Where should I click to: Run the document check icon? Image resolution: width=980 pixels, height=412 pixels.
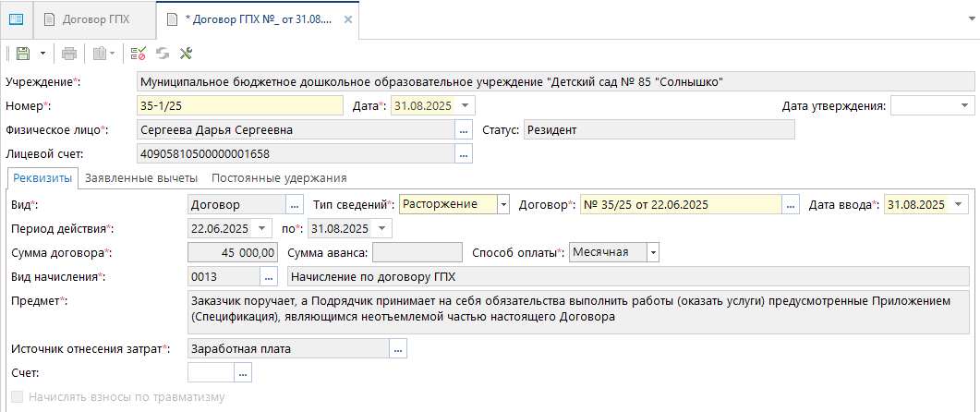(x=139, y=54)
